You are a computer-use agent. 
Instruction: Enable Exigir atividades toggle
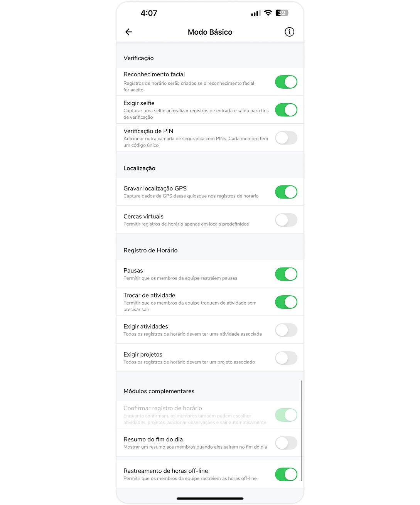click(286, 330)
